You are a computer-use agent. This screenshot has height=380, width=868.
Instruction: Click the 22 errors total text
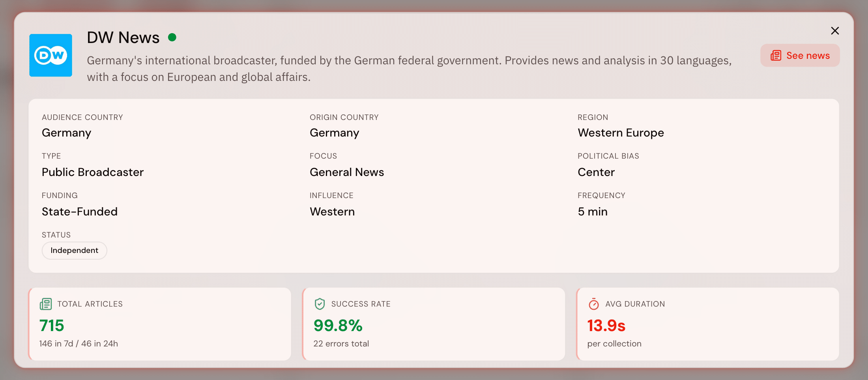pyautogui.click(x=341, y=344)
